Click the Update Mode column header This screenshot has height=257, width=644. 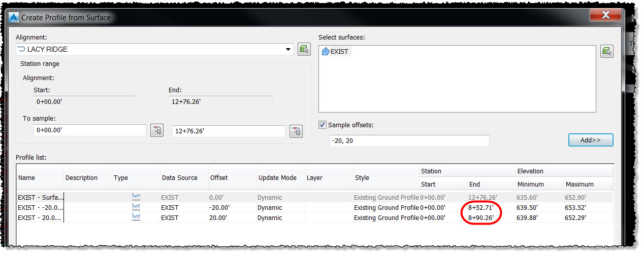(280, 177)
